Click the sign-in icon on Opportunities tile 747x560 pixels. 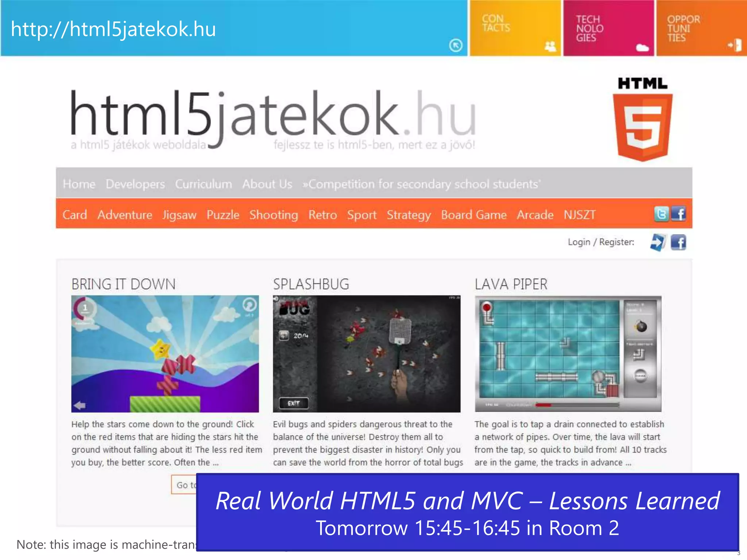point(735,45)
